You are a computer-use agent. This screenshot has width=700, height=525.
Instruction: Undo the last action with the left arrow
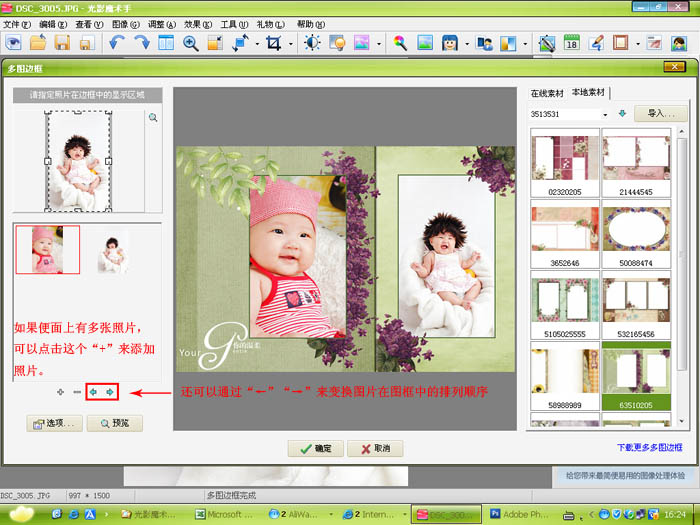tap(117, 43)
